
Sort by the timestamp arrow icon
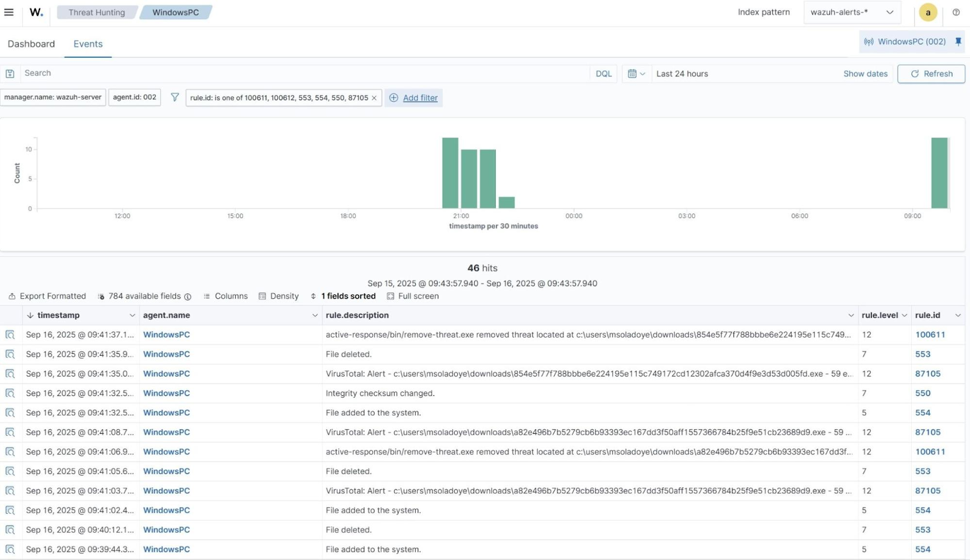tap(30, 316)
